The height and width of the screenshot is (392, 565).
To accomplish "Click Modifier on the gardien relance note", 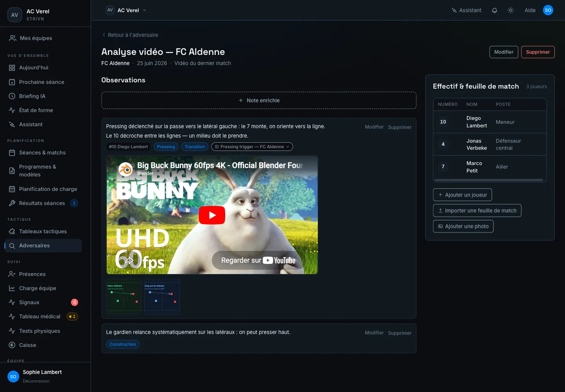I will tap(374, 333).
